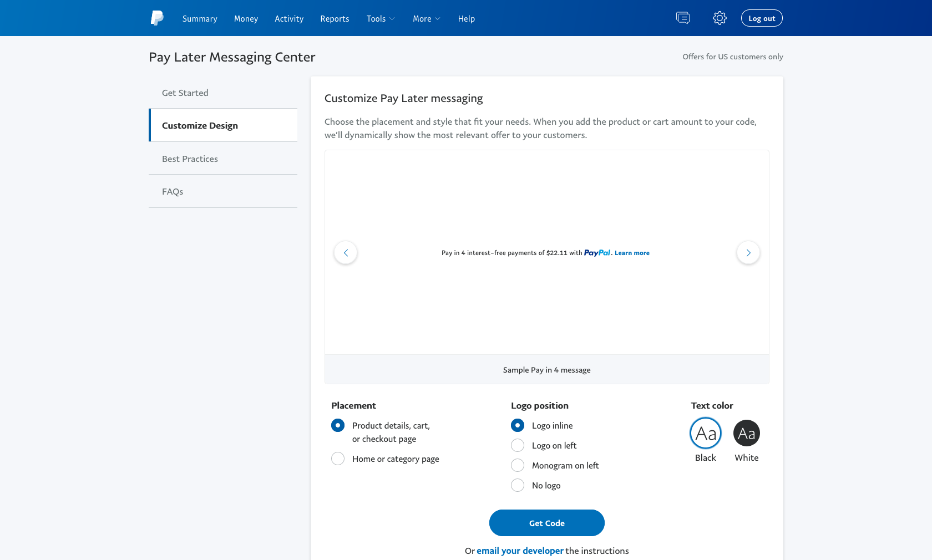Image resolution: width=932 pixels, height=560 pixels.
Task: Click the PayPal logo in header
Action: point(157,18)
